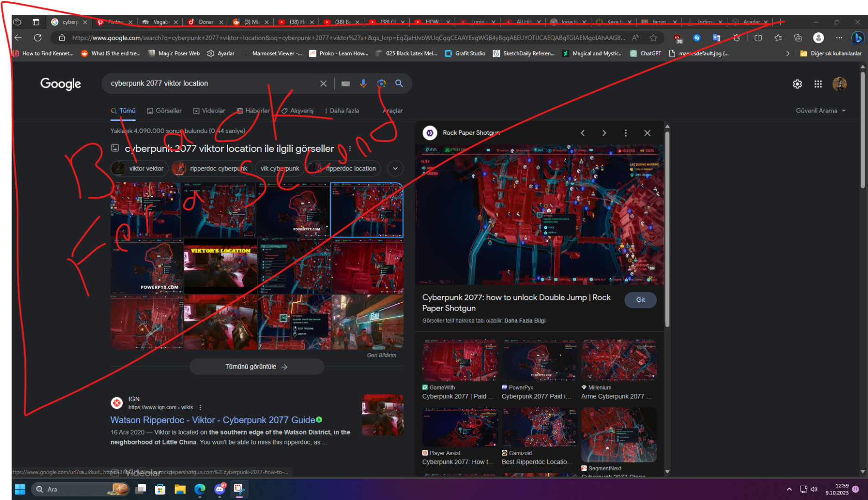Image resolution: width=868 pixels, height=500 pixels.
Task: Select the viktor vektor suggestion chip
Action: pyautogui.click(x=139, y=169)
